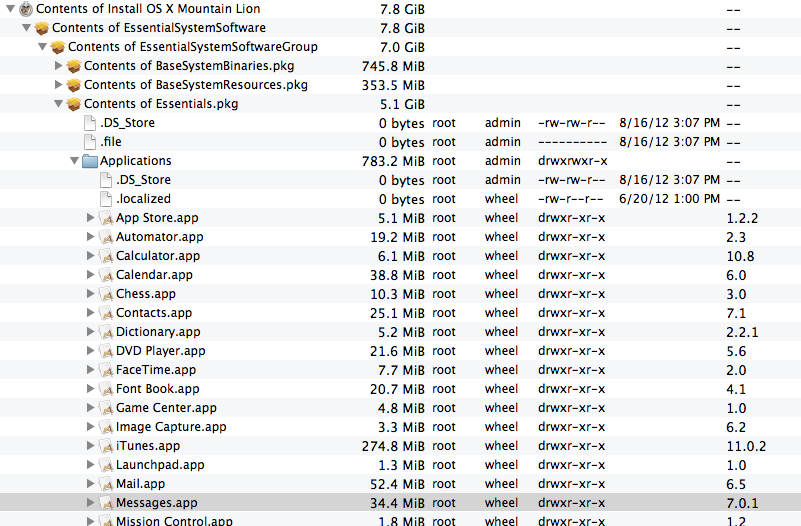Click the version 11.0.2 of iTunes.app
Screen dimensions: 801x526
(746, 446)
